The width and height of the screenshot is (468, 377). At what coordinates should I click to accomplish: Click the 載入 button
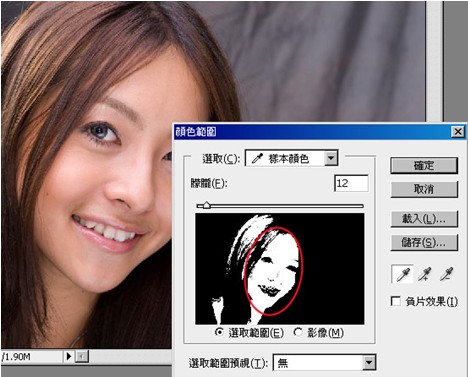coord(424,219)
